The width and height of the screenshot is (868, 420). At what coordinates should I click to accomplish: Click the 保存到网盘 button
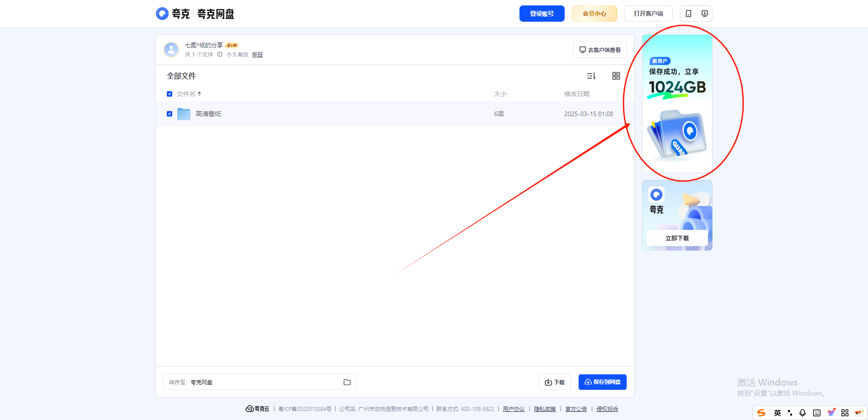point(603,382)
